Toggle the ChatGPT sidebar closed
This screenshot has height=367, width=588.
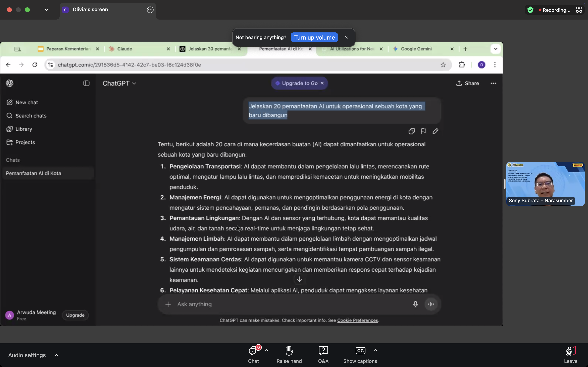86,84
